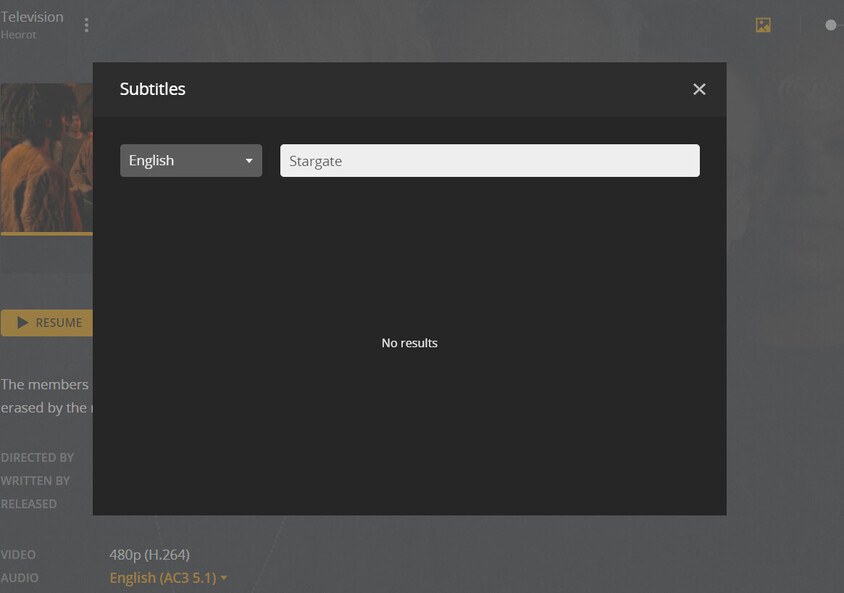Viewport: 844px width, 593px height.
Task: Open the English language dropdown
Action: click(x=191, y=160)
